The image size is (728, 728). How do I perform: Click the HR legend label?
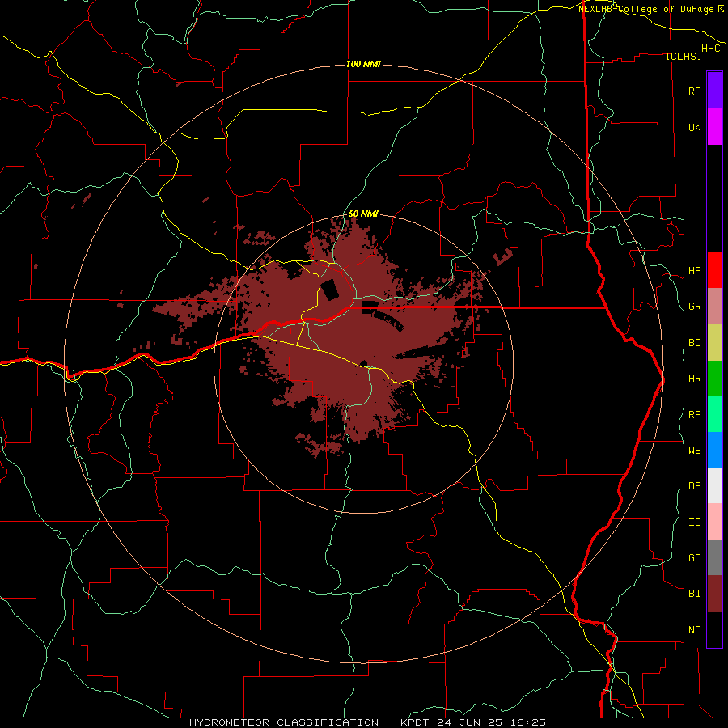(694, 379)
